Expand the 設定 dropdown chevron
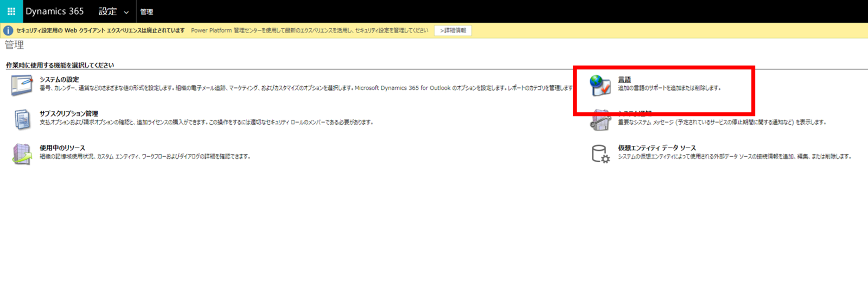 [x=126, y=12]
